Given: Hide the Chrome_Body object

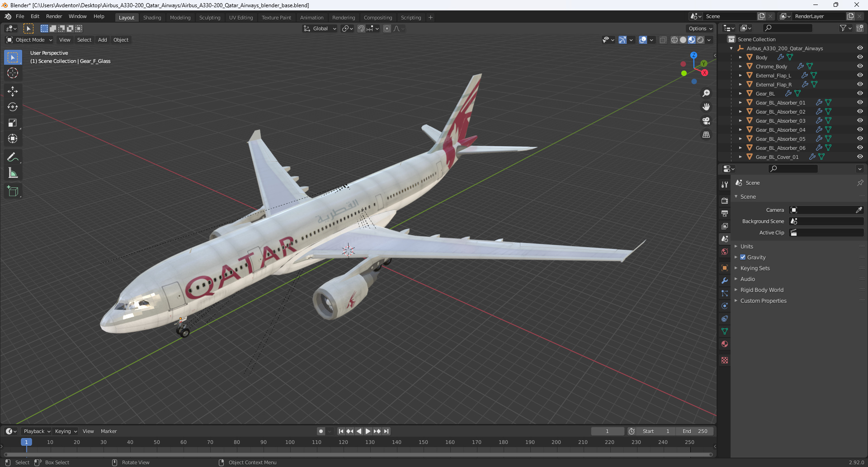Looking at the screenshot, I should coord(860,66).
